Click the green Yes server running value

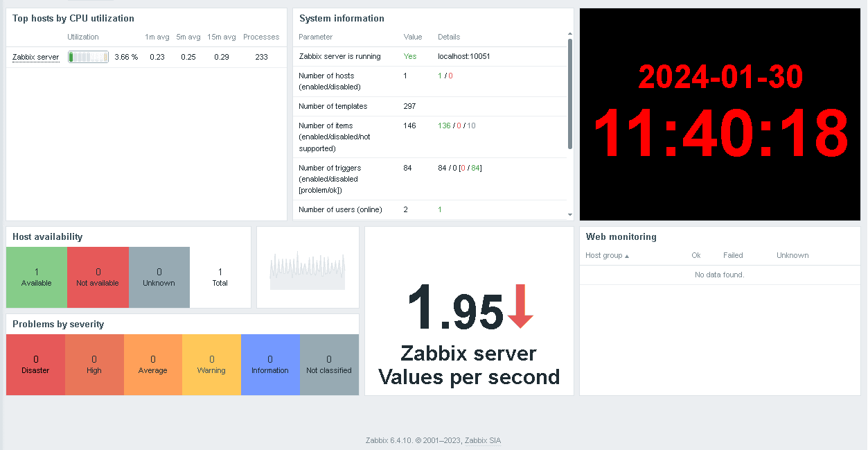pos(410,56)
